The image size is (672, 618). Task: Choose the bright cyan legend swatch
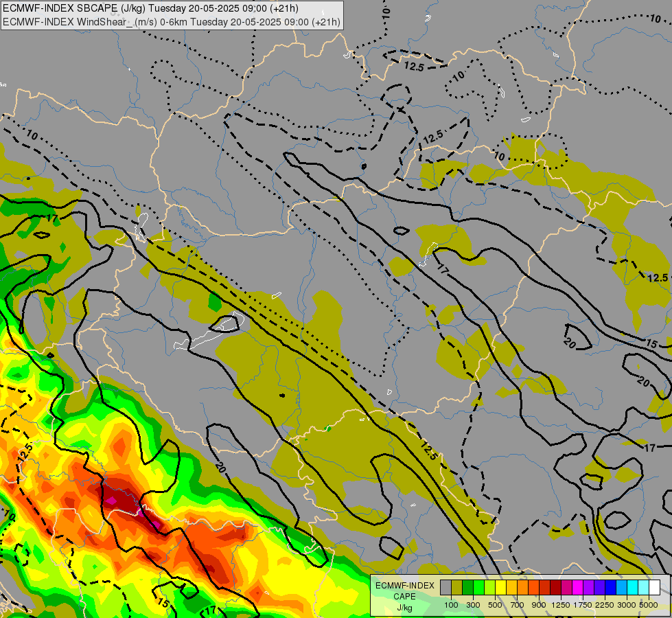coord(633,587)
